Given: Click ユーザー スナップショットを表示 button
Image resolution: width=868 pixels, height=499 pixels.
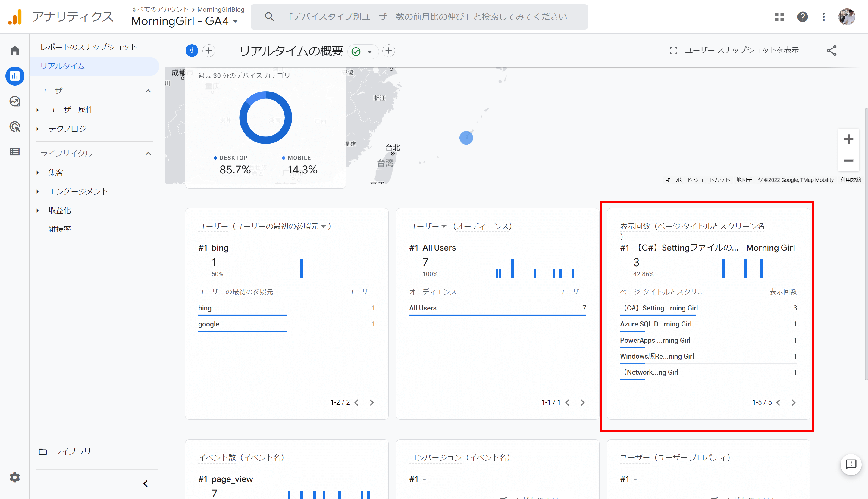Looking at the screenshot, I should [x=734, y=51].
